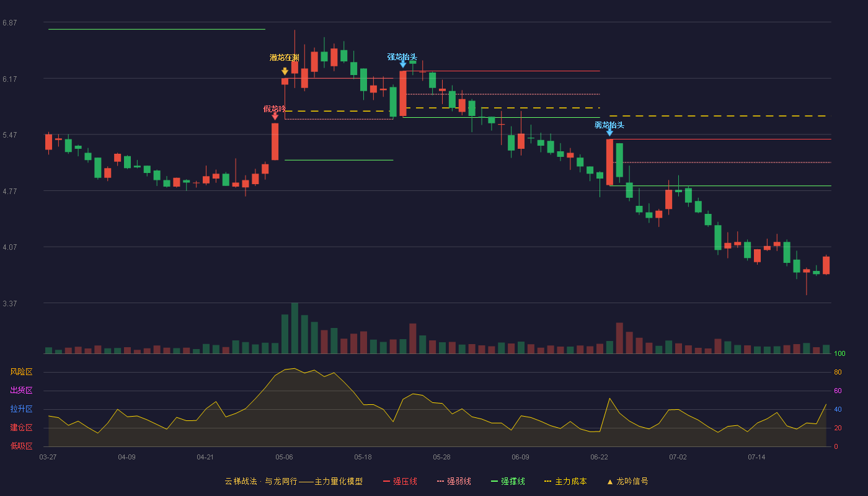Click the 05-18 date label
The height and width of the screenshot is (496, 868).
pos(363,457)
